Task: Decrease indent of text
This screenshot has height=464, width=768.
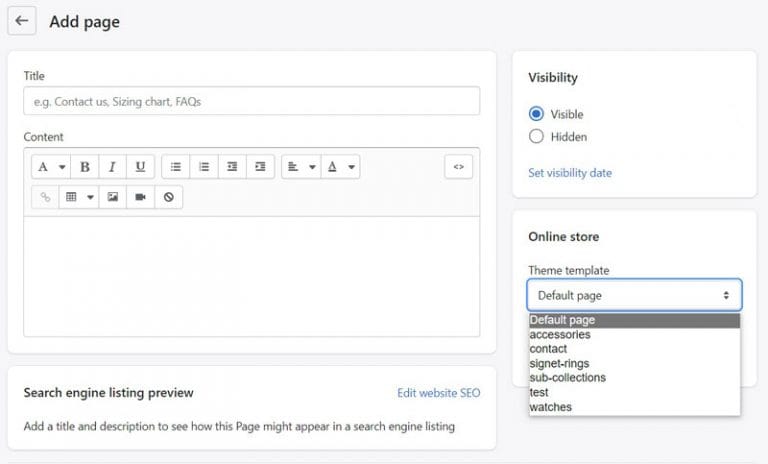Action: tap(232, 167)
